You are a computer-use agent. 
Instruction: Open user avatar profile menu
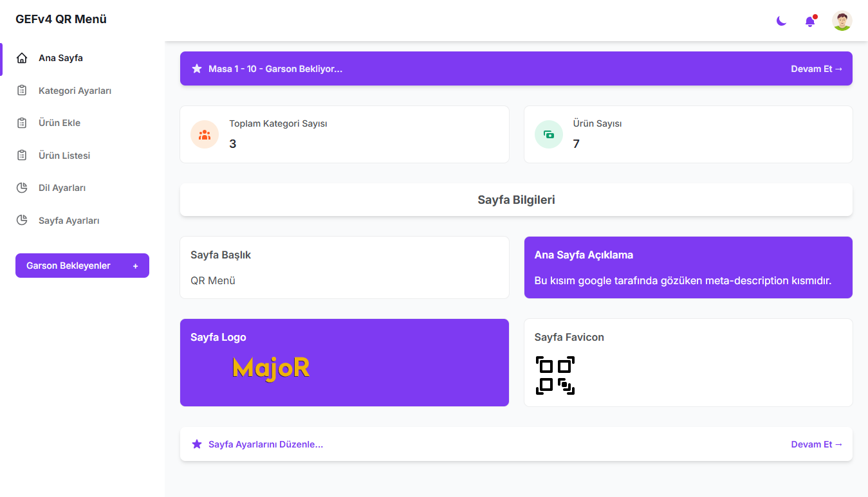[x=842, y=21]
